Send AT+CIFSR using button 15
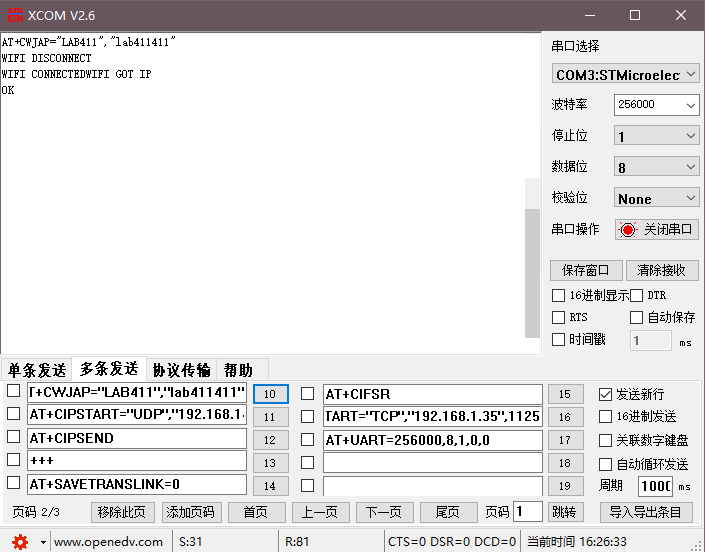 coord(566,394)
